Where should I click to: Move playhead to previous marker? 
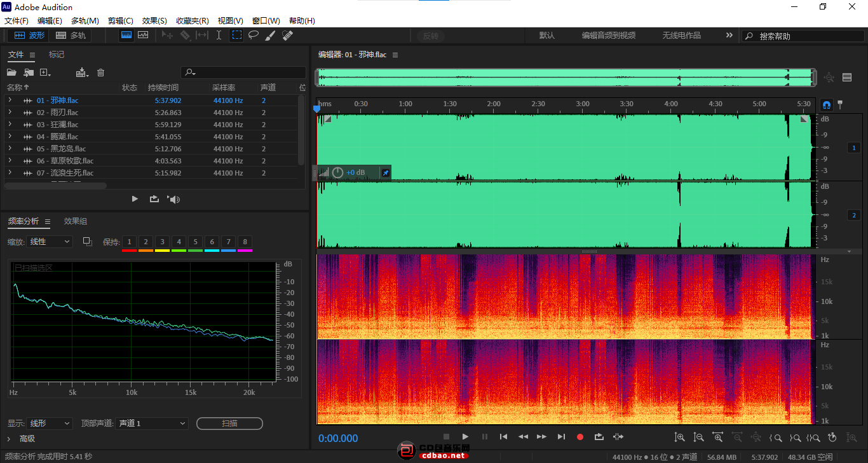pyautogui.click(x=503, y=437)
